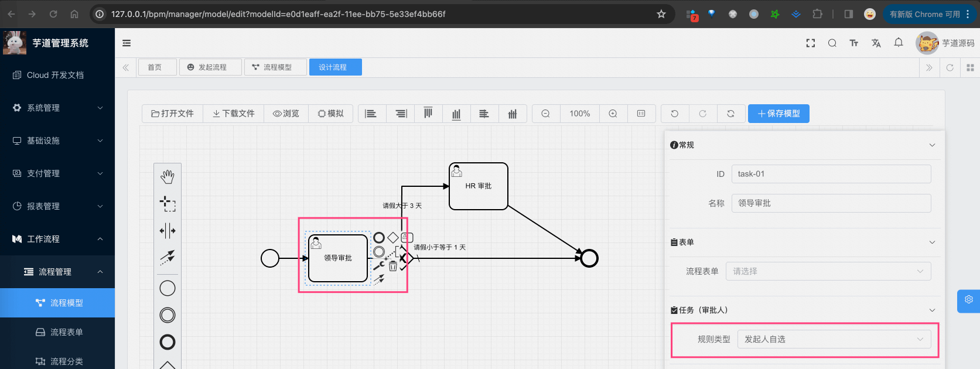Click the undo icon in toolbar

pos(675,114)
